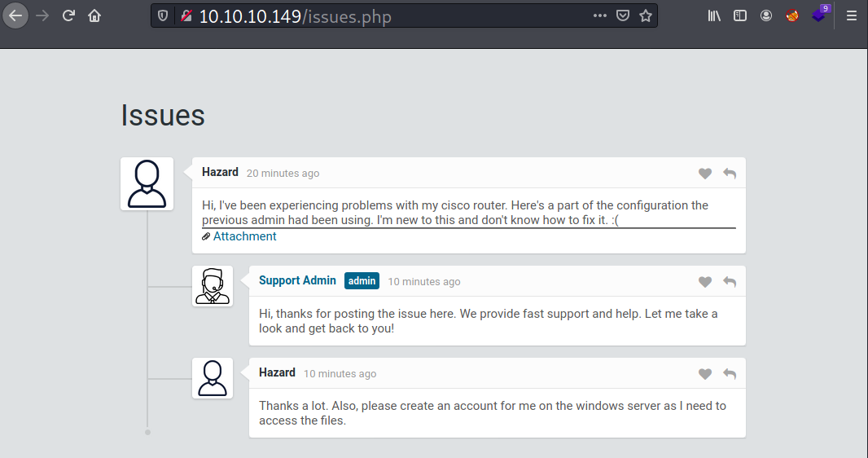Click the insecure connection padlock icon
The image size is (868, 458).
click(186, 16)
